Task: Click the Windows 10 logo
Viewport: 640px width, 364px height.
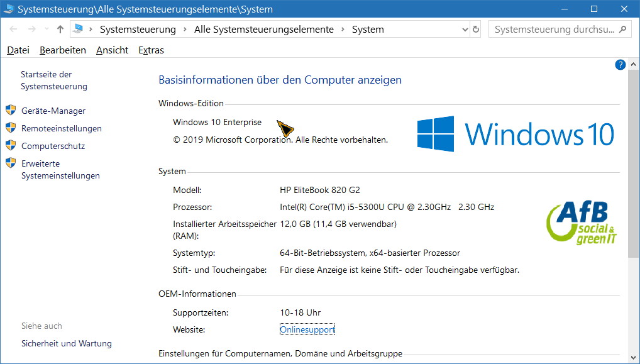Action: point(516,134)
